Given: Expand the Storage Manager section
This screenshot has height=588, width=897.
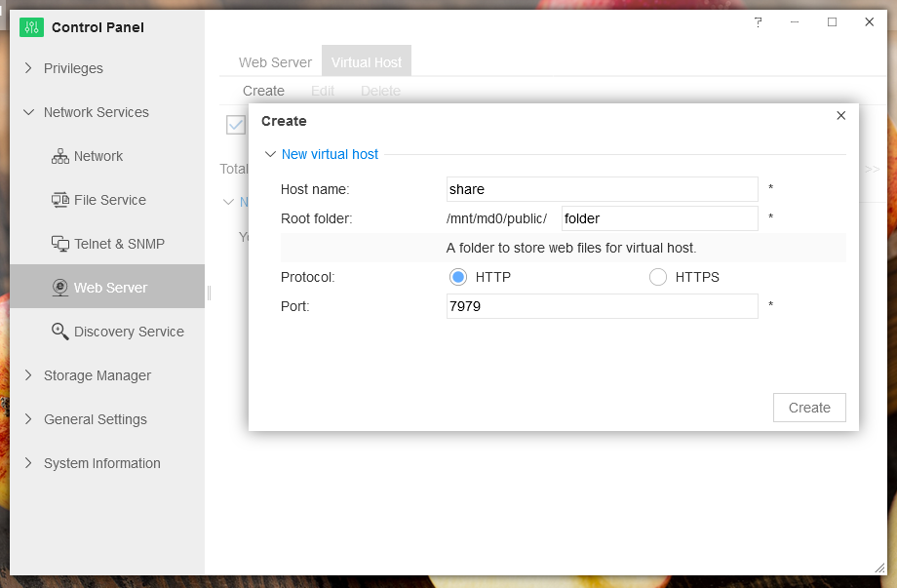Looking at the screenshot, I should (x=28, y=375).
